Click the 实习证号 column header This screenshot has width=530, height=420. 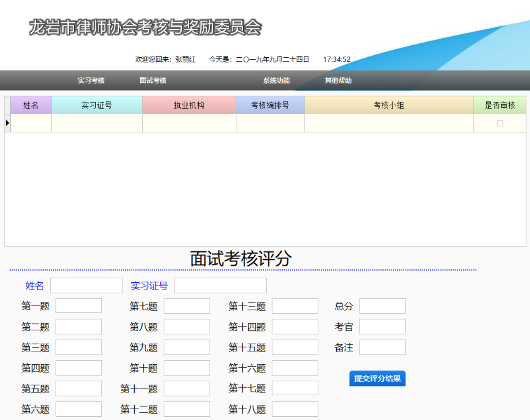[x=97, y=105]
